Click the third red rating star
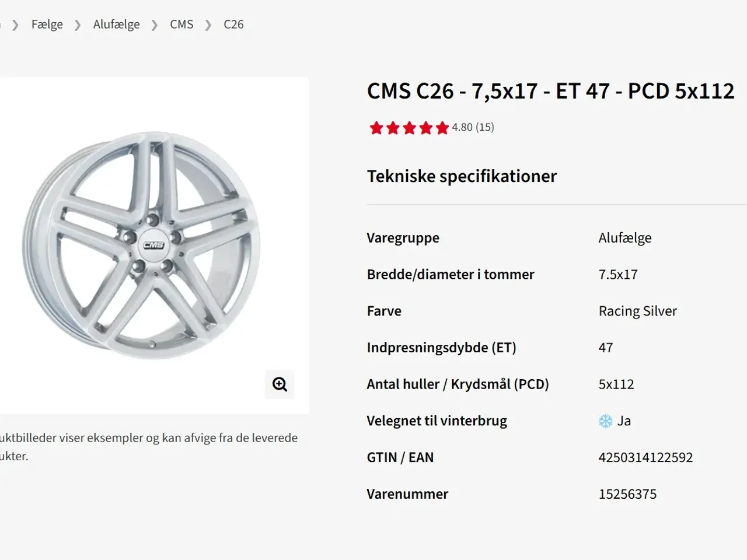This screenshot has height=560, width=747. 409,128
